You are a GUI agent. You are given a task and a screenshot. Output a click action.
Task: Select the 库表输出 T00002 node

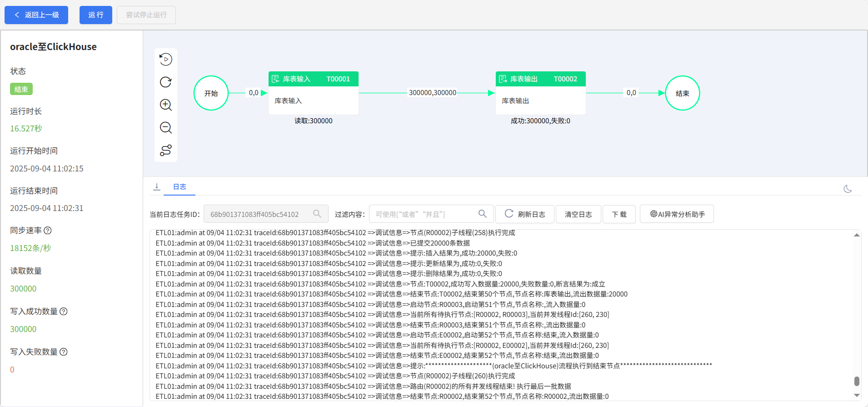tap(541, 93)
